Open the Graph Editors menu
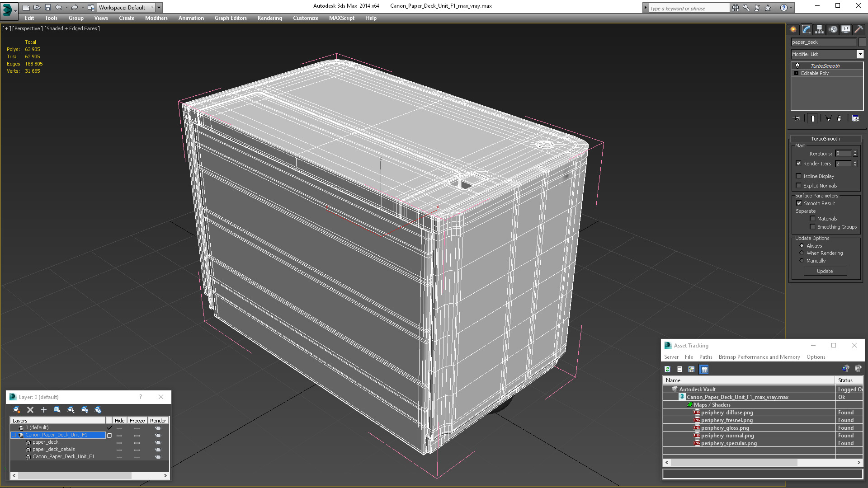Viewport: 868px width, 488px height. tap(231, 18)
